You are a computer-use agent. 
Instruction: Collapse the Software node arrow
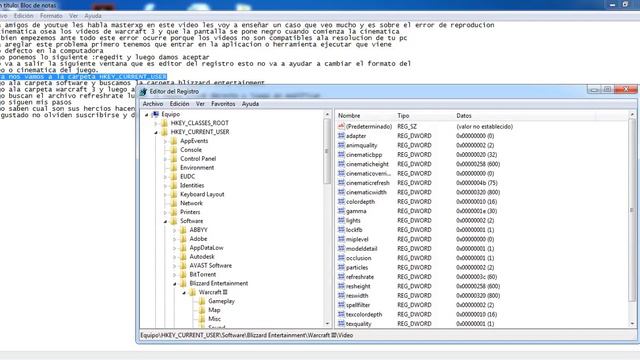coord(165,221)
